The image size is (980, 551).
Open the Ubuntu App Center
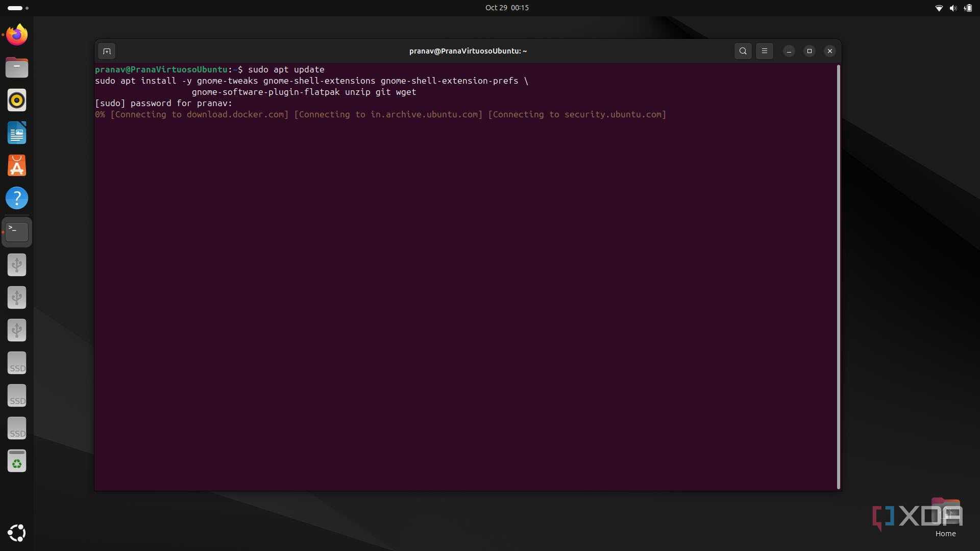click(17, 166)
